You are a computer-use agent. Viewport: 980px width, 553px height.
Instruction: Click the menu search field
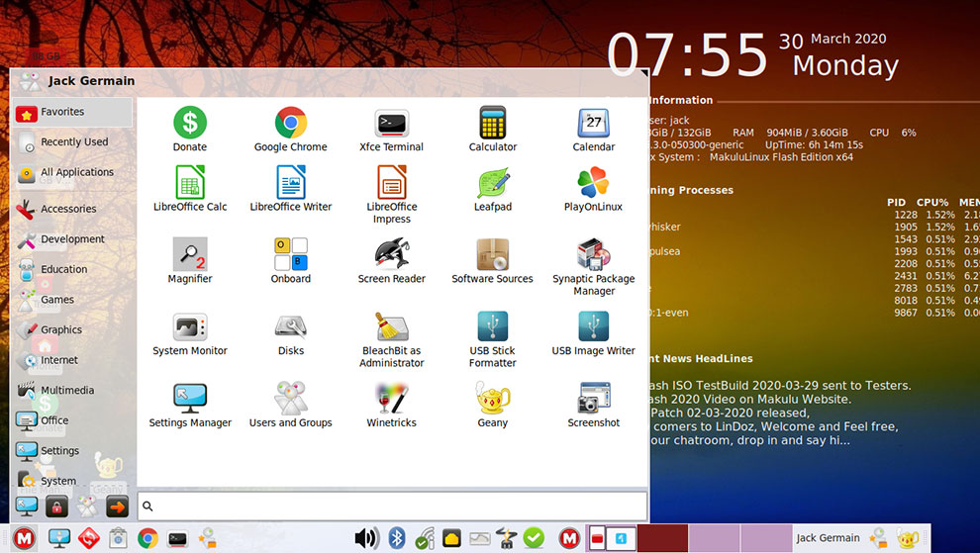(x=392, y=507)
